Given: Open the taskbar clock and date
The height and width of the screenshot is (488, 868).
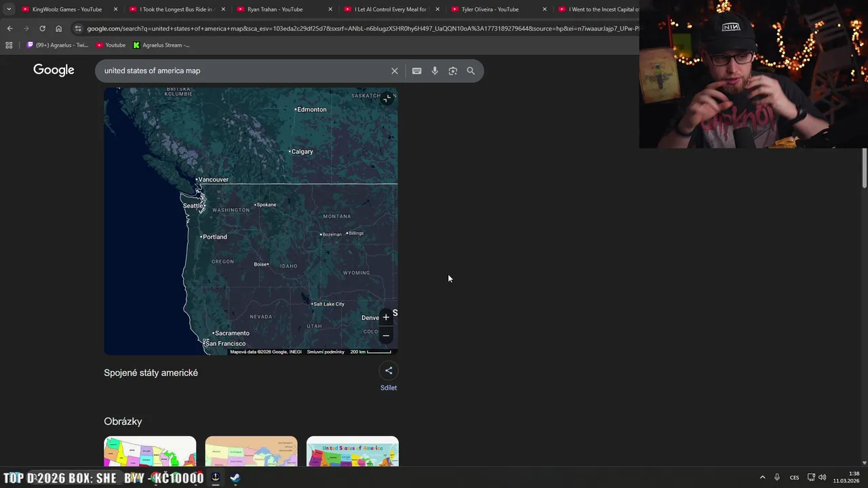Looking at the screenshot, I should (846, 477).
